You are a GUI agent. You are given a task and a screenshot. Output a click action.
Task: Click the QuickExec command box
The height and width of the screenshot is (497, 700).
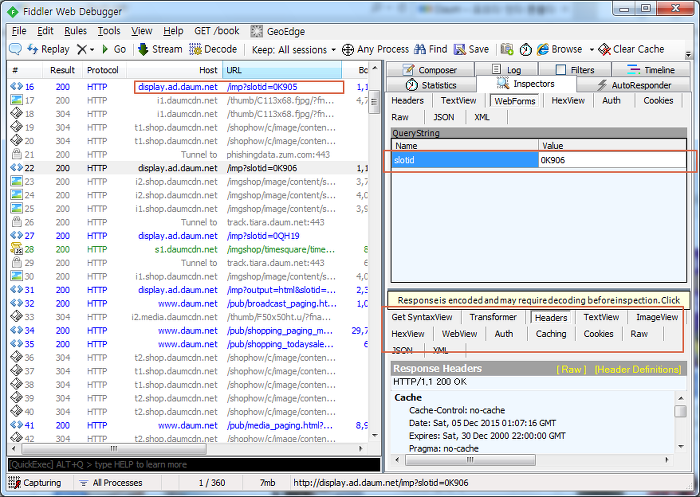194,465
